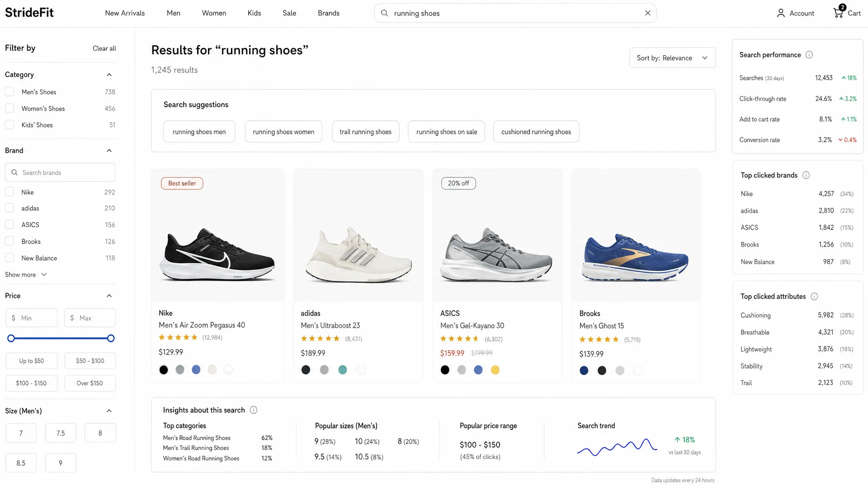Screen dimensions: 868x492
Task: Open the Brands menu
Action: click(329, 13)
